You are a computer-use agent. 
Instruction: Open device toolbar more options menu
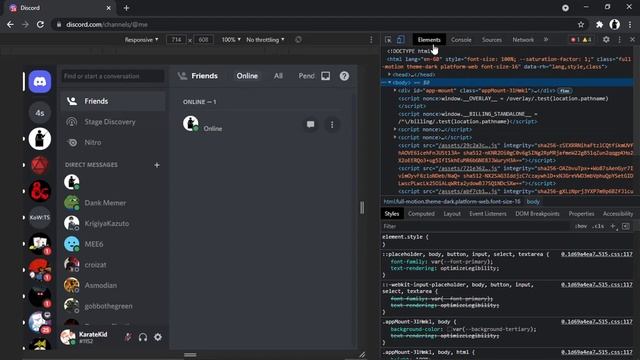[371, 40]
